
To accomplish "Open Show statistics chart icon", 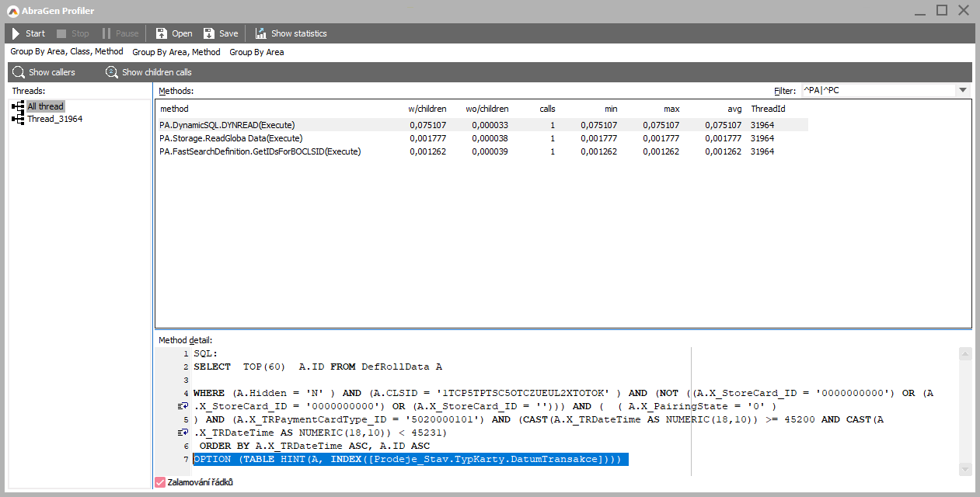I will 260,33.
